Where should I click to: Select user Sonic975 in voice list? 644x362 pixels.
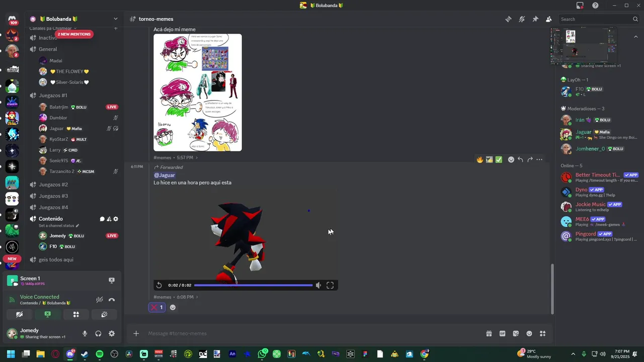[58, 160]
